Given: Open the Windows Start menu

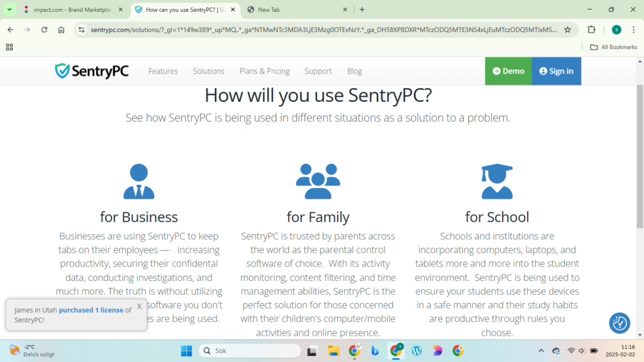Looking at the screenshot, I should pos(186,351).
